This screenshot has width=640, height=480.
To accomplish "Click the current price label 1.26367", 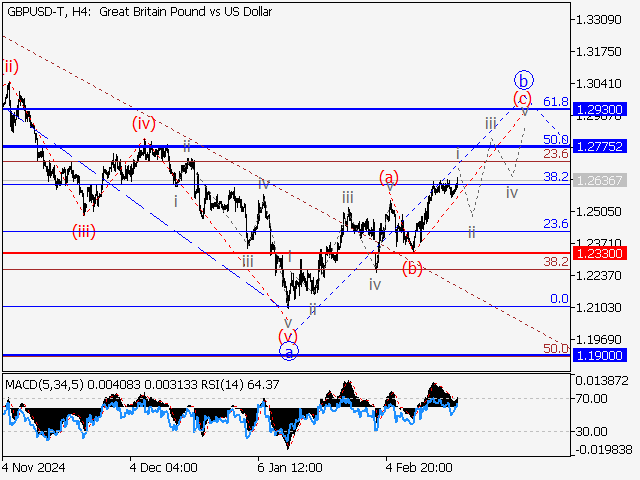I will coord(600,181).
